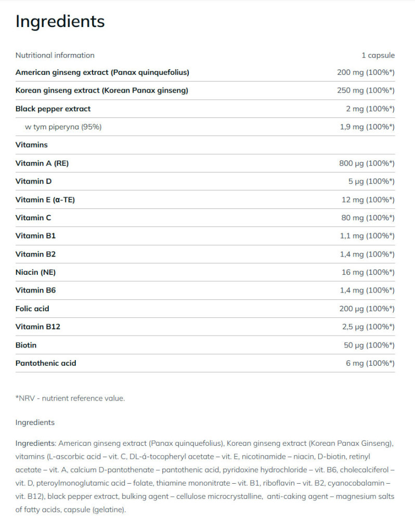Select the Vitamin A (RE) row label
This screenshot has height=532, width=415.
coord(42,163)
